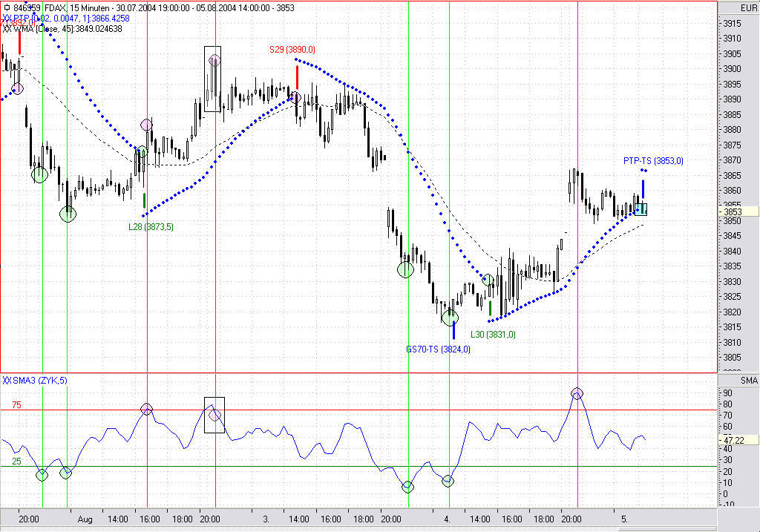This screenshot has width=760, height=532.
Task: Click the red 75 overbought level label
Action: click(16, 405)
